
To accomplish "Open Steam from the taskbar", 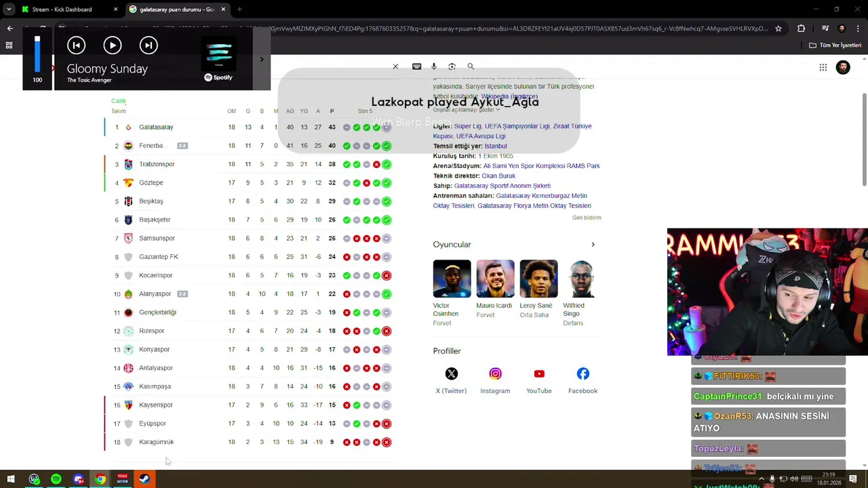I will point(144,479).
